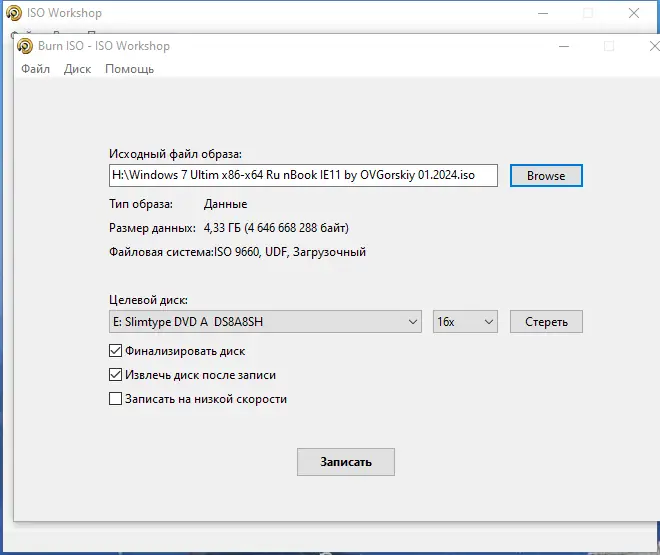The height and width of the screenshot is (555, 660).
Task: Open the Помощь menu
Action: [x=130, y=69]
